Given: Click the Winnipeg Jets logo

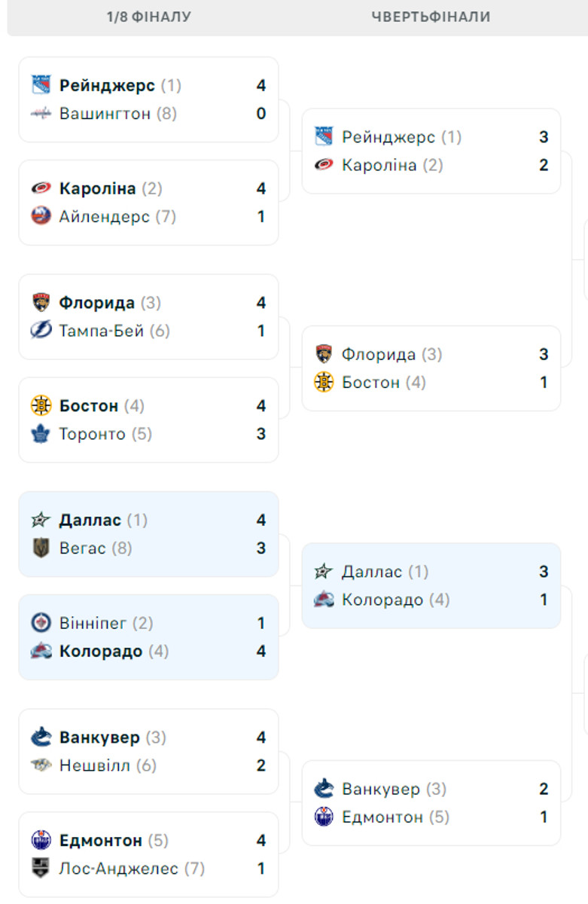Looking at the screenshot, I should tap(41, 623).
